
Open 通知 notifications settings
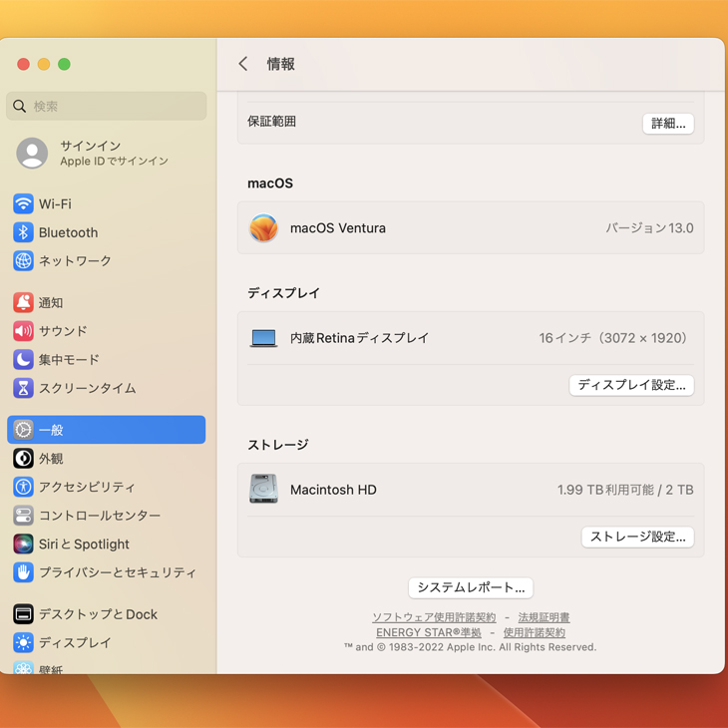point(50,303)
